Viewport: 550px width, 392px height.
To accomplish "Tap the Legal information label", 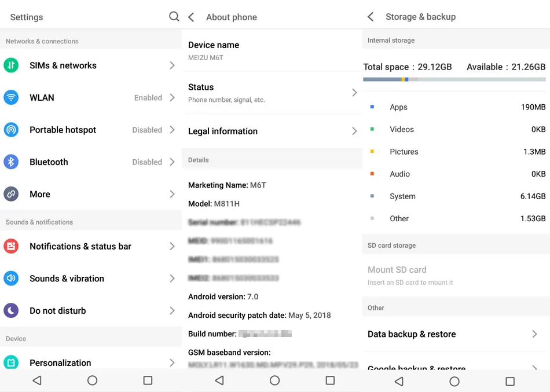I will pos(223,131).
